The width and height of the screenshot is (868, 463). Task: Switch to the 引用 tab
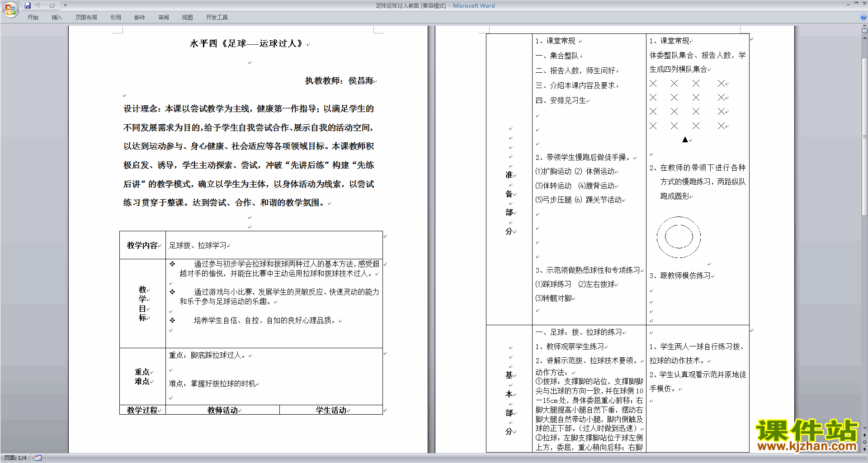116,18
